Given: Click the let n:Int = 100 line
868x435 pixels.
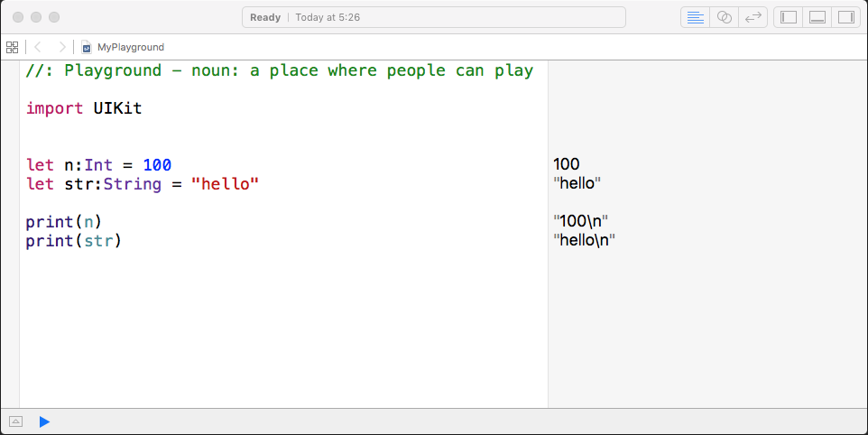Looking at the screenshot, I should 98,165.
